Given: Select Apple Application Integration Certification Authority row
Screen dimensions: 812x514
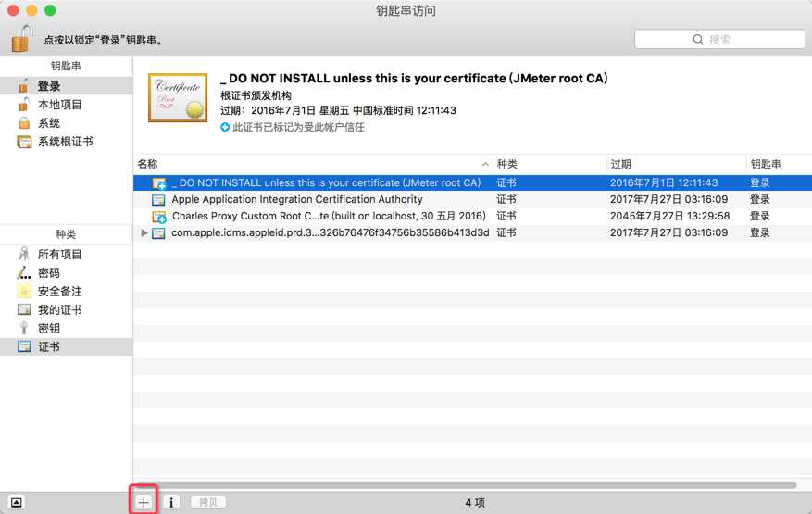Looking at the screenshot, I should tap(472, 199).
